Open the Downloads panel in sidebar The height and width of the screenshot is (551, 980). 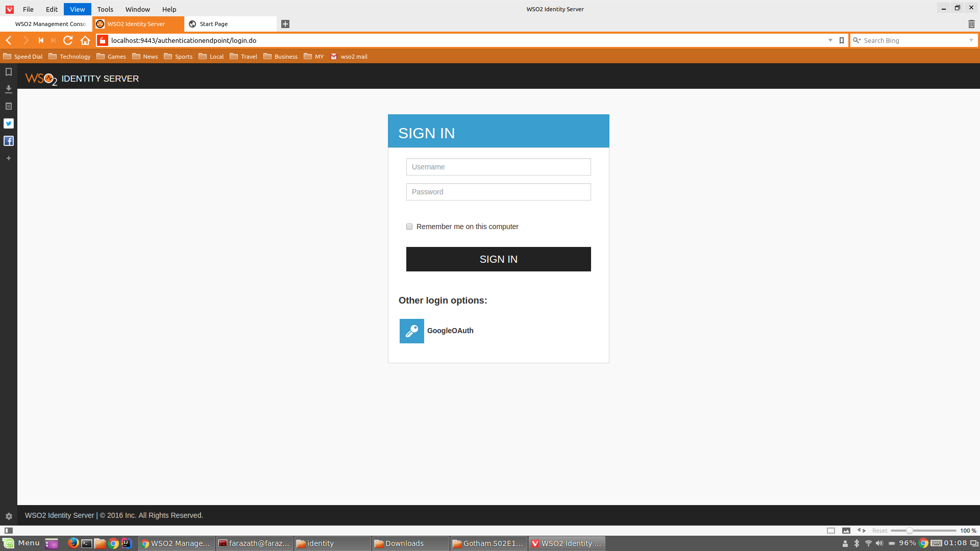[x=9, y=89]
